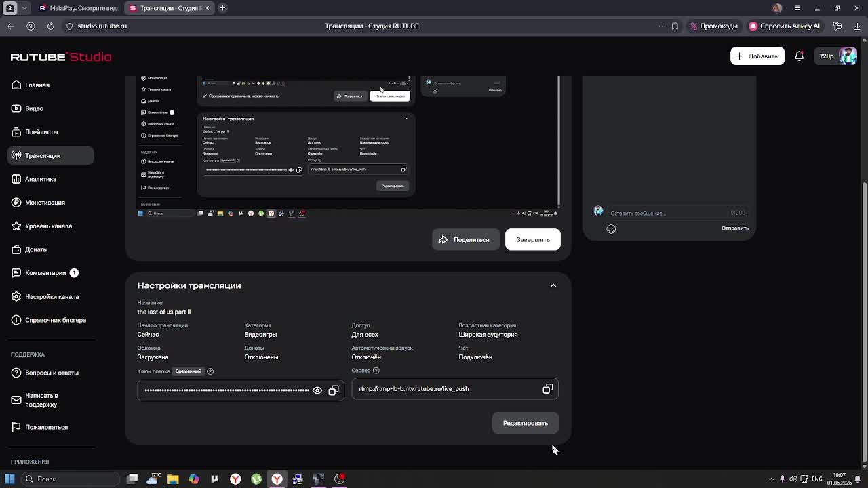Click the Поделиться button

(x=465, y=239)
